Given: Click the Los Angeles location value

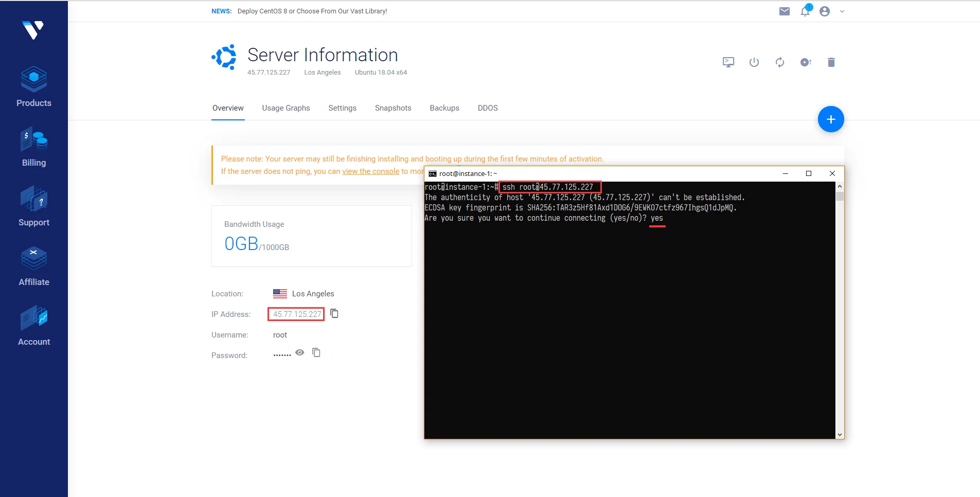Looking at the screenshot, I should click(313, 294).
